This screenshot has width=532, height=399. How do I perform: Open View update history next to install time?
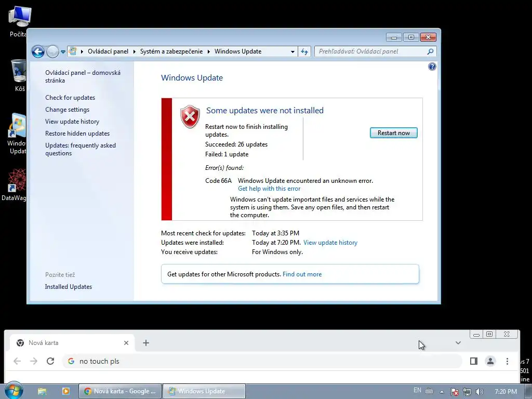click(330, 243)
